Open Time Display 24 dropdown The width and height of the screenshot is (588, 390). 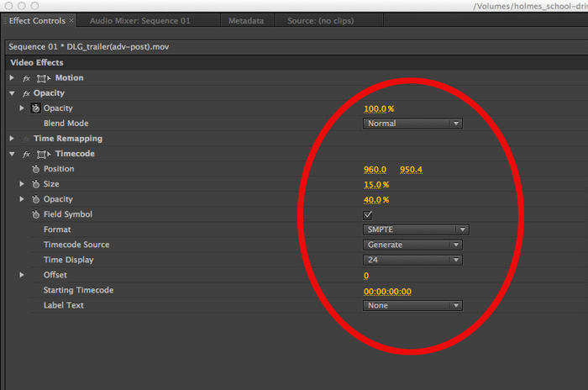tap(412, 260)
